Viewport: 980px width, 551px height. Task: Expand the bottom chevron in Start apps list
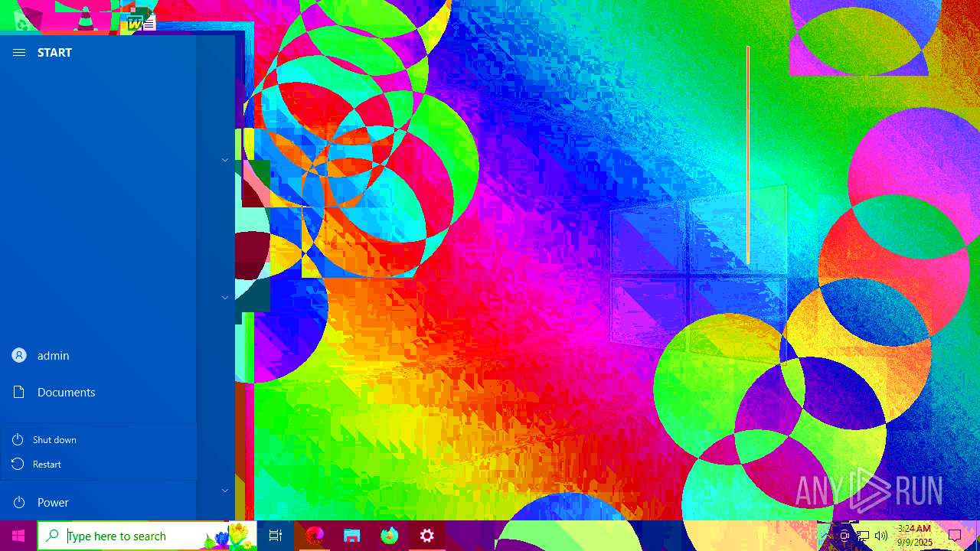(x=225, y=490)
